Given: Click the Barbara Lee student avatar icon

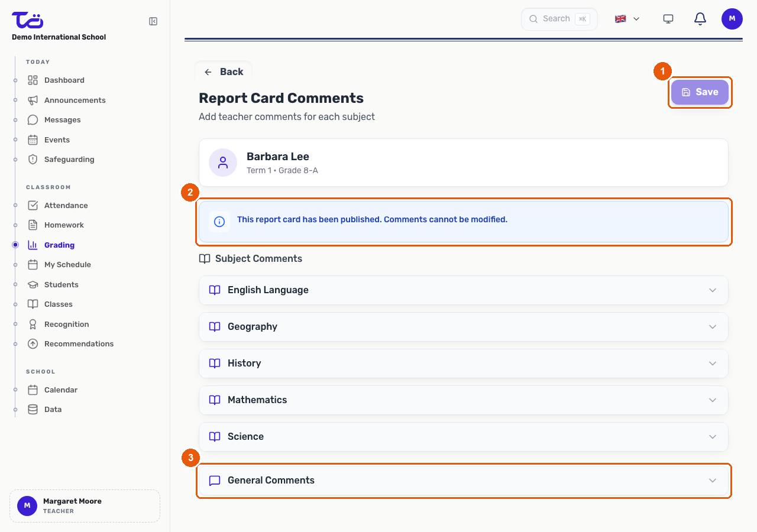Looking at the screenshot, I should (x=223, y=163).
